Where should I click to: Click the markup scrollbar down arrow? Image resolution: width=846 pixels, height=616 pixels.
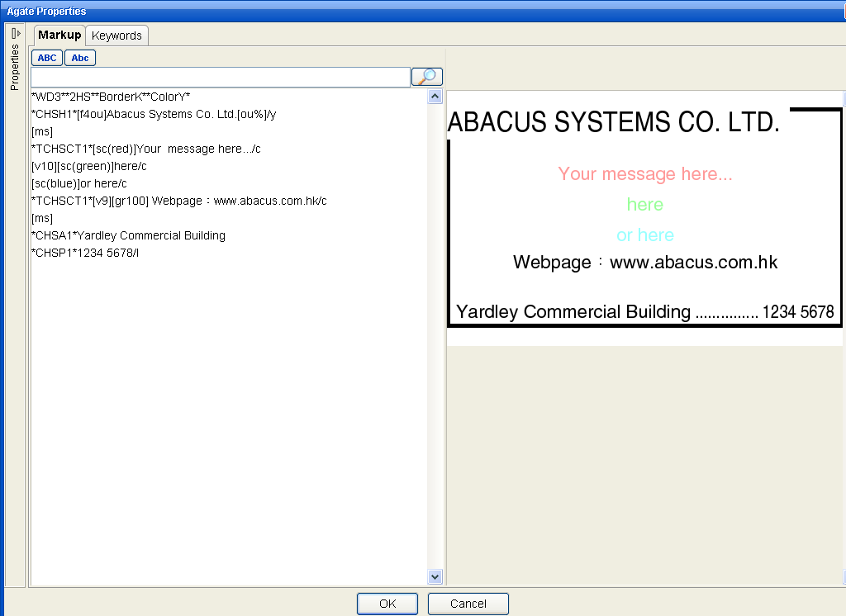pyautogui.click(x=435, y=576)
